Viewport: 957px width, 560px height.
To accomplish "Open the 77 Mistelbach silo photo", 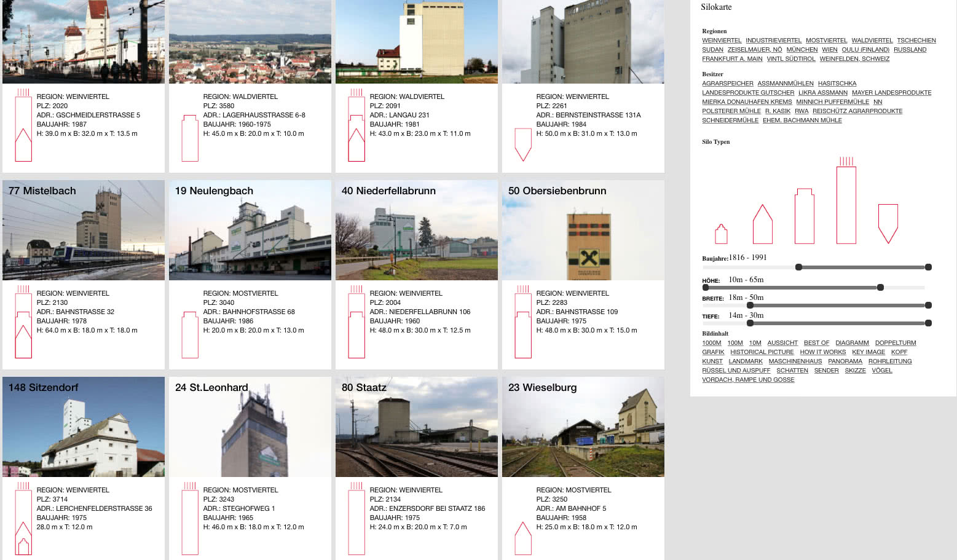I will [x=84, y=230].
